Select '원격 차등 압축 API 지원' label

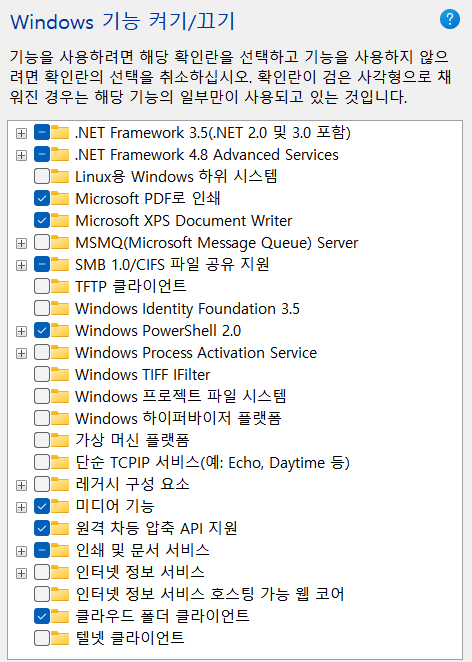[156, 529]
